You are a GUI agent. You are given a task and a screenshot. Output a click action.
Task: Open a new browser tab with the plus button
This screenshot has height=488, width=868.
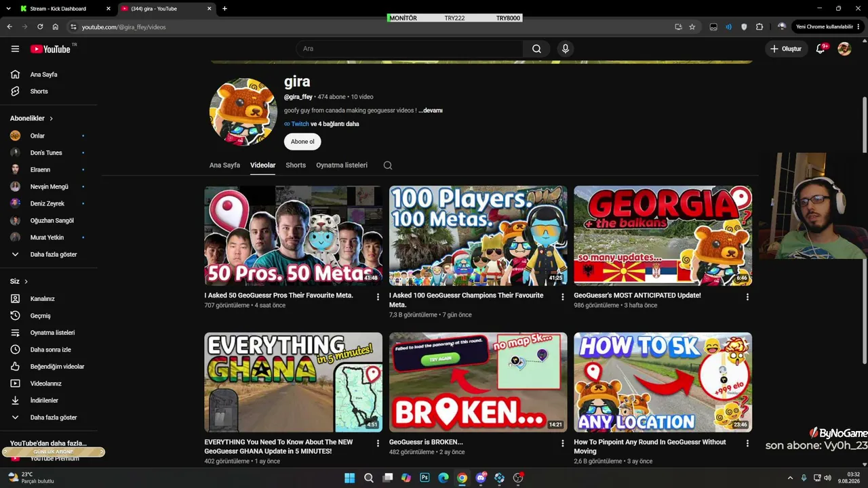(x=224, y=9)
